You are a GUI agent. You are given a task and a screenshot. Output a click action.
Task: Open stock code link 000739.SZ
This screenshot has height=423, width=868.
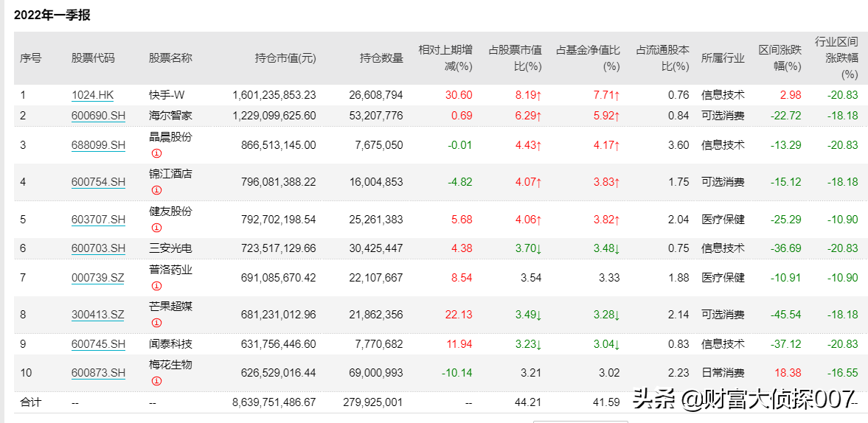tap(98, 278)
